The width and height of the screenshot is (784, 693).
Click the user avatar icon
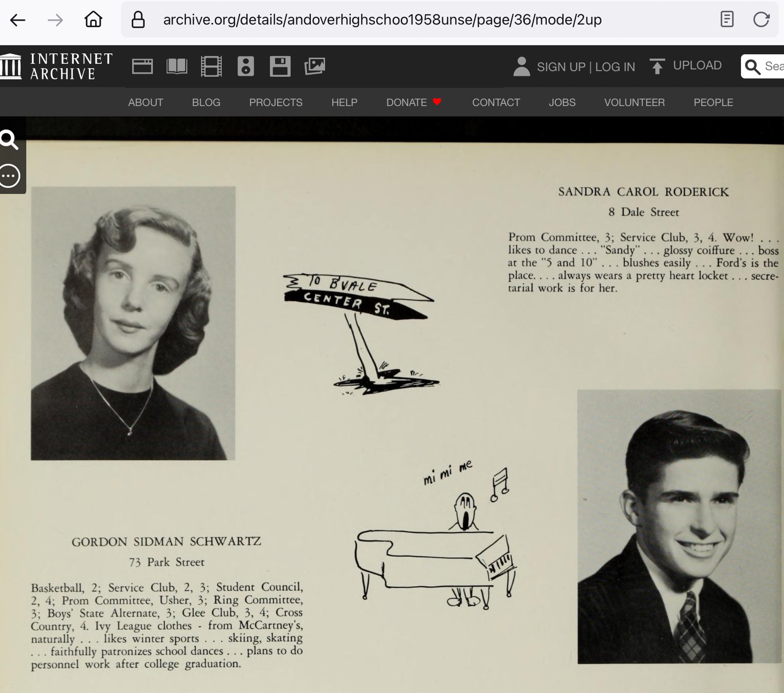click(522, 66)
